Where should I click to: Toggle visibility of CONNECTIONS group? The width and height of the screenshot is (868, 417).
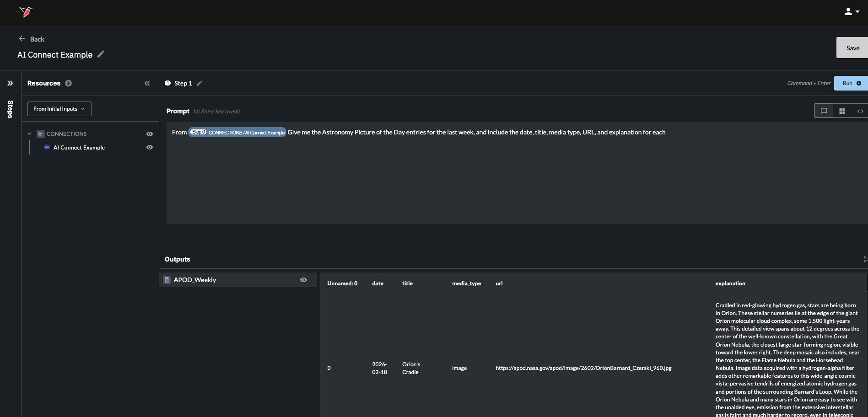coord(149,134)
